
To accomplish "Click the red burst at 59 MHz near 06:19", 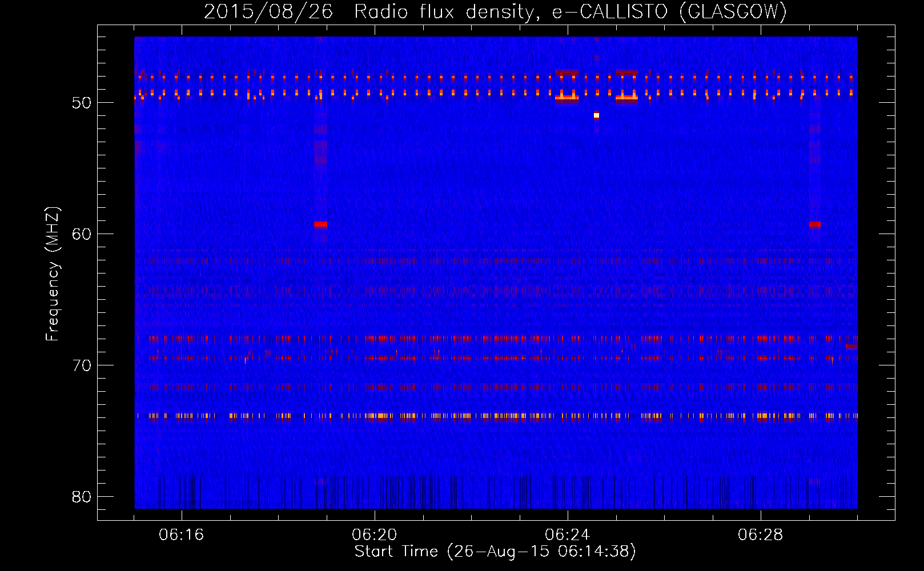I will coord(321,224).
